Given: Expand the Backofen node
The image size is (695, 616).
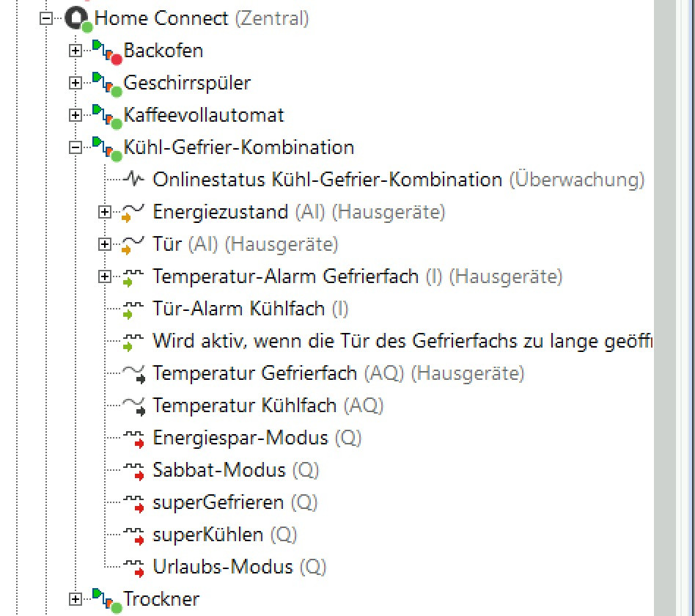Looking at the screenshot, I should tap(75, 51).
